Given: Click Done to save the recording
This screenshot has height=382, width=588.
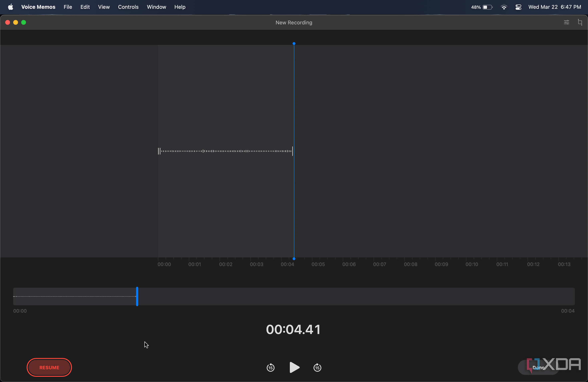Looking at the screenshot, I should pos(538,368).
